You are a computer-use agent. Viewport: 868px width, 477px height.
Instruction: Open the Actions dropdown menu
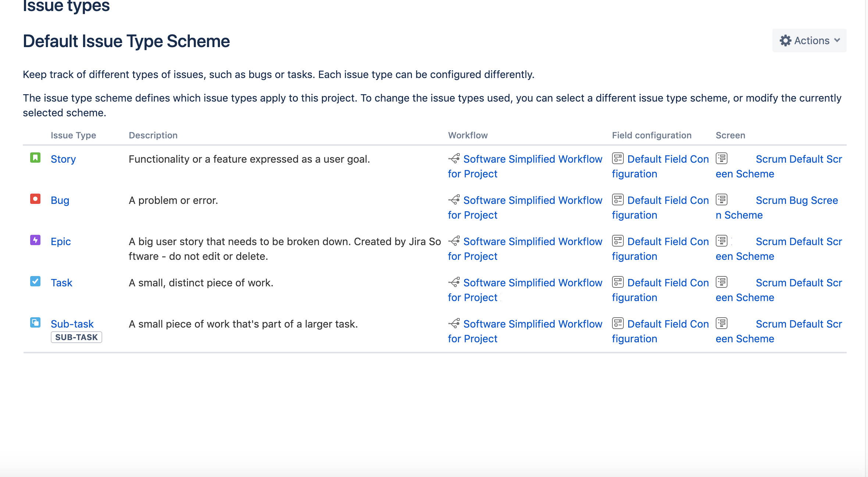point(809,40)
